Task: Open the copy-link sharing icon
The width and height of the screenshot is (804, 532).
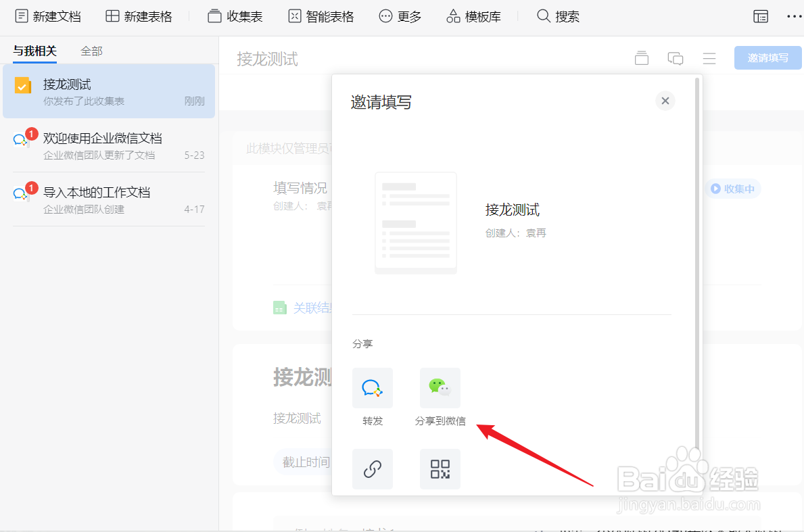Action: 372,469
